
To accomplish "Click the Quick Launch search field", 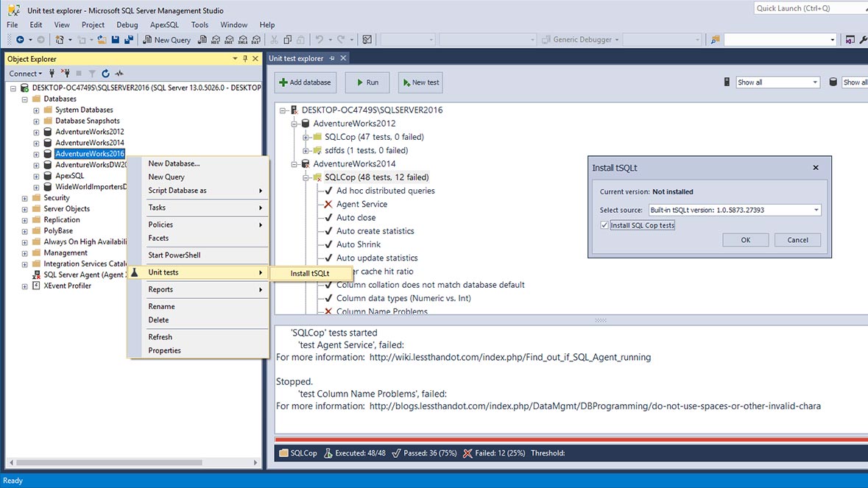I will pos(810,8).
